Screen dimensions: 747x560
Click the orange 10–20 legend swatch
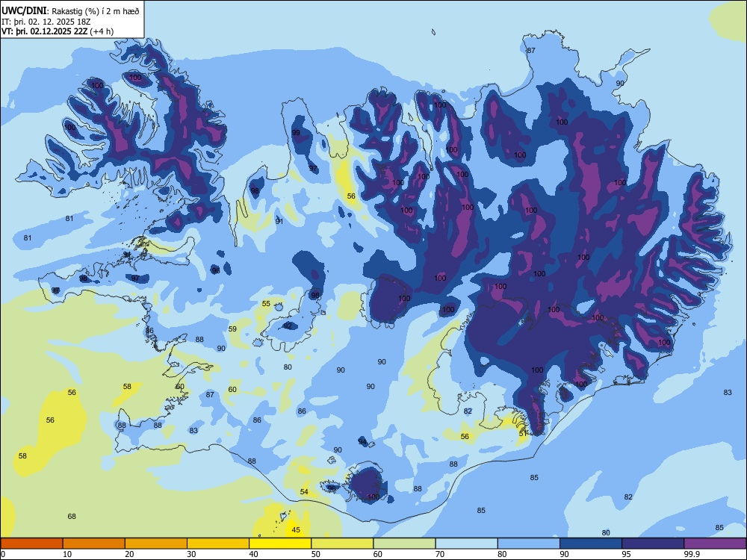coord(94,544)
